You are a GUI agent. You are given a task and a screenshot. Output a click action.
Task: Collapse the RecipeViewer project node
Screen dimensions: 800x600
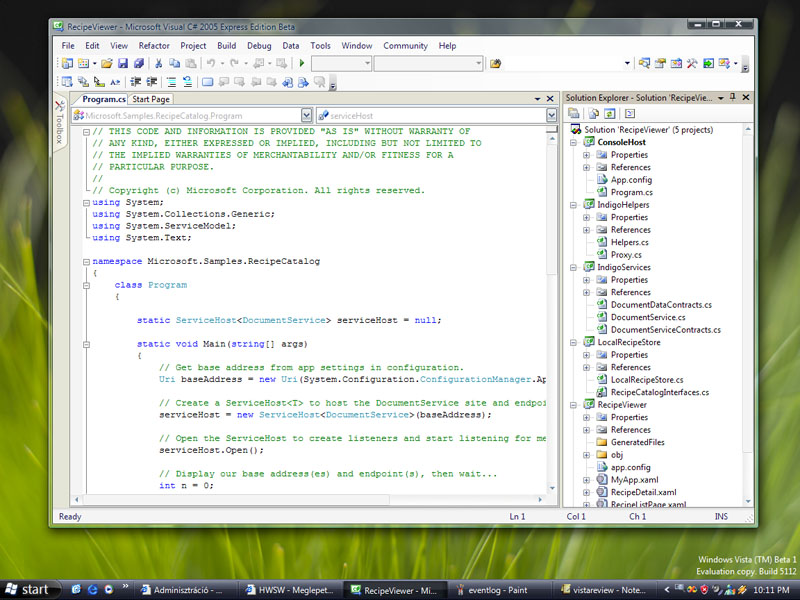[x=573, y=405]
